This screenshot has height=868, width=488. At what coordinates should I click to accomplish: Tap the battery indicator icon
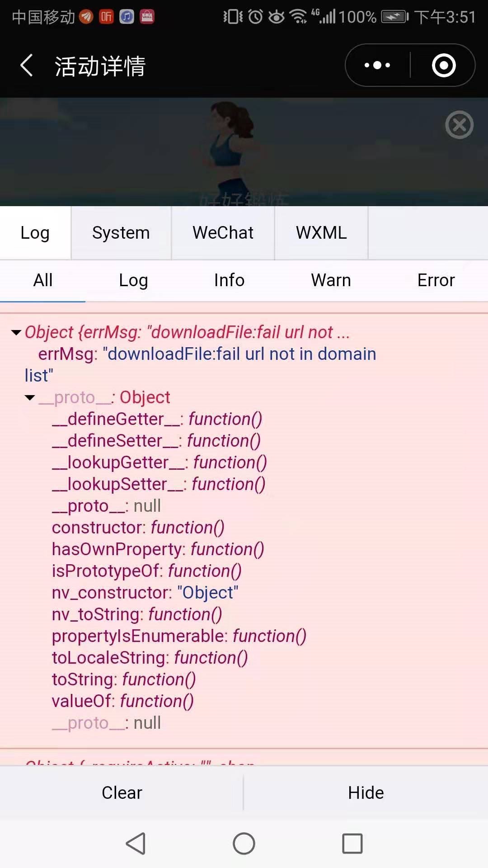coord(395,17)
